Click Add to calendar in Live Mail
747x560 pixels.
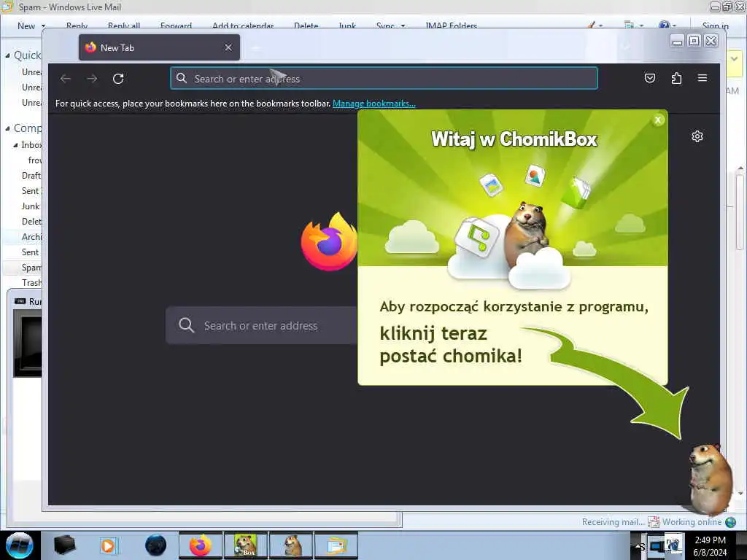click(243, 26)
